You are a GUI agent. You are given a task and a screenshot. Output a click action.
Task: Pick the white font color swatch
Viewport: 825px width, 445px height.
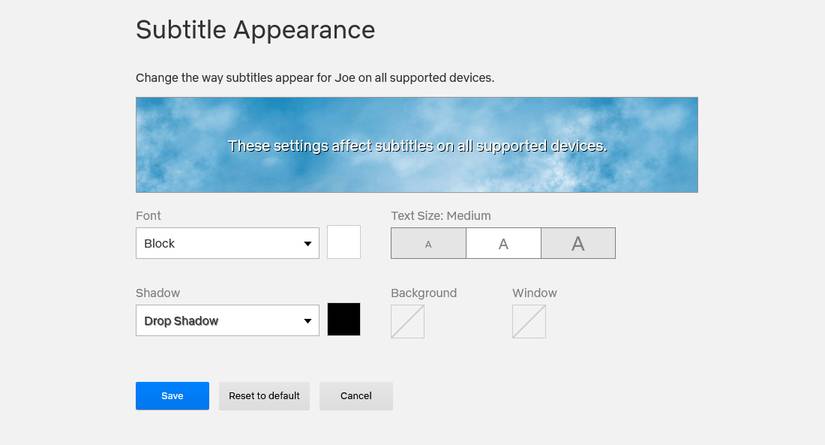(x=344, y=242)
